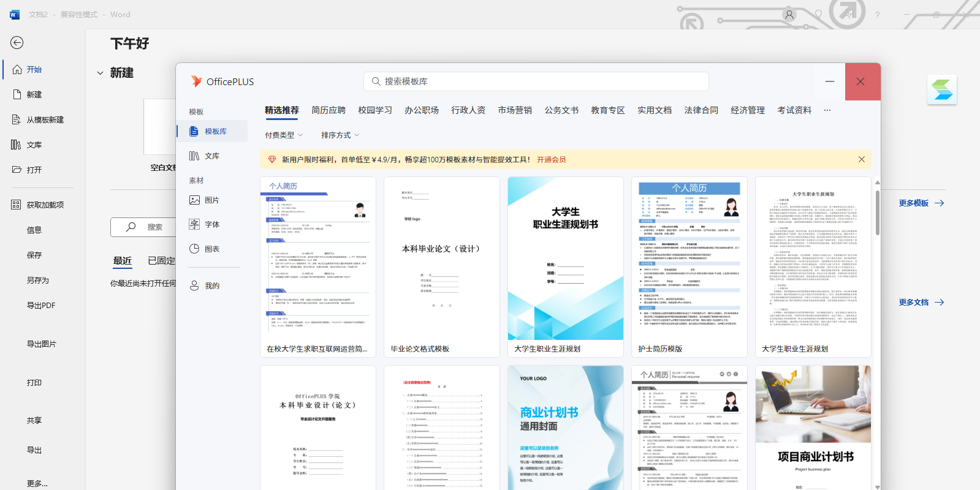Click the OfficePLUS template list scrollbar
This screenshot has width=980, height=490.
pyautogui.click(x=878, y=213)
